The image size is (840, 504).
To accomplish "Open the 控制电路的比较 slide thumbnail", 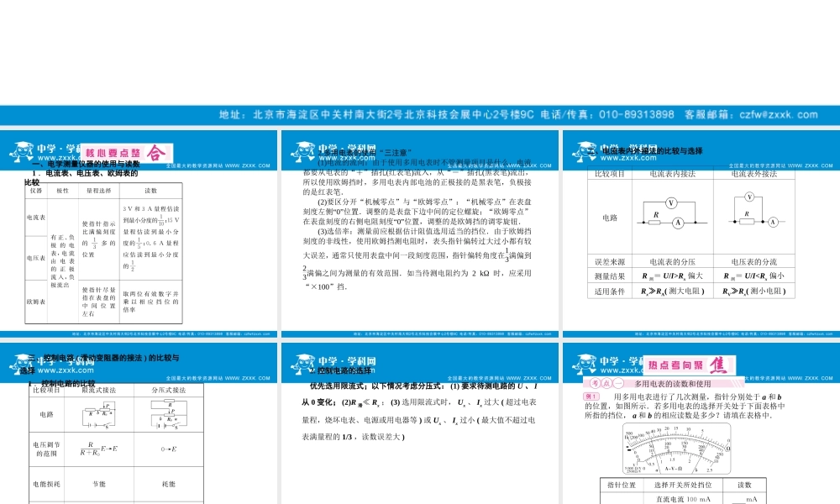I will point(139,423).
